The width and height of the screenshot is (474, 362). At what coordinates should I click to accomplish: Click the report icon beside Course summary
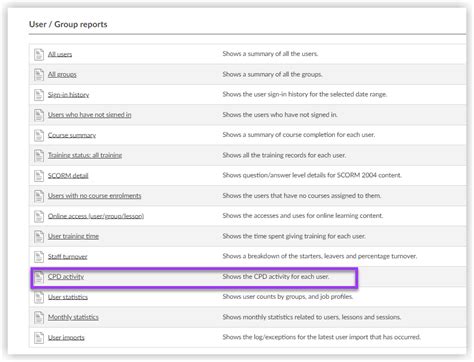[x=39, y=135]
